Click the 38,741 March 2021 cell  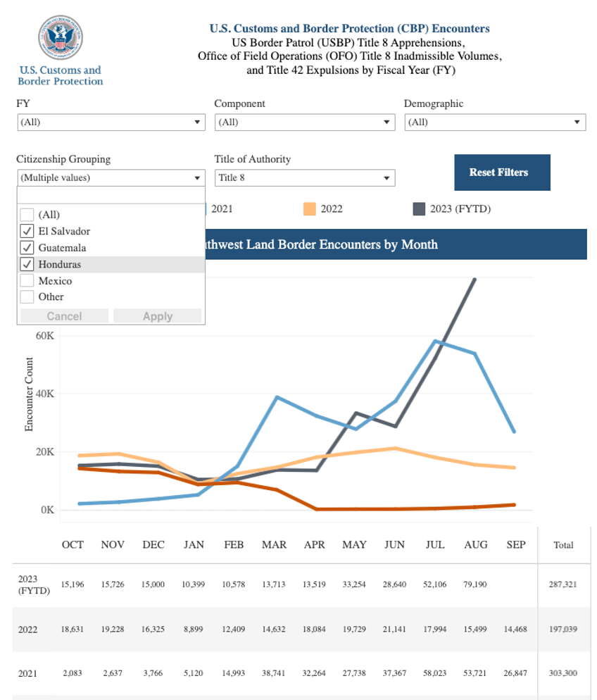[x=274, y=673]
